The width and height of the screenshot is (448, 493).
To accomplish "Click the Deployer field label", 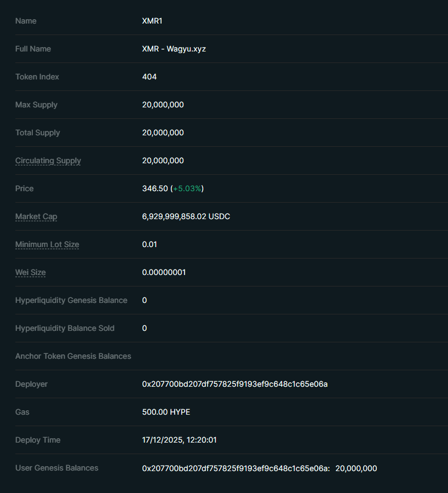I will coord(31,384).
